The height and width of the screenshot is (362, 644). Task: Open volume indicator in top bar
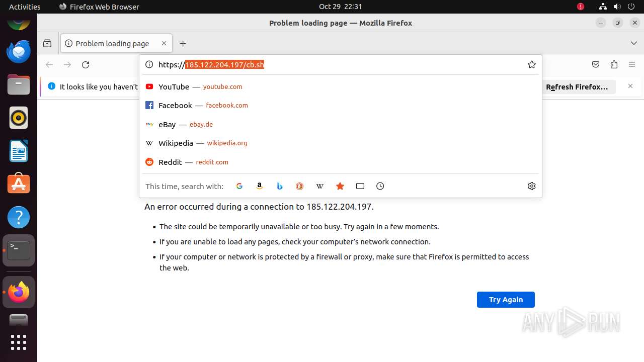click(x=617, y=7)
